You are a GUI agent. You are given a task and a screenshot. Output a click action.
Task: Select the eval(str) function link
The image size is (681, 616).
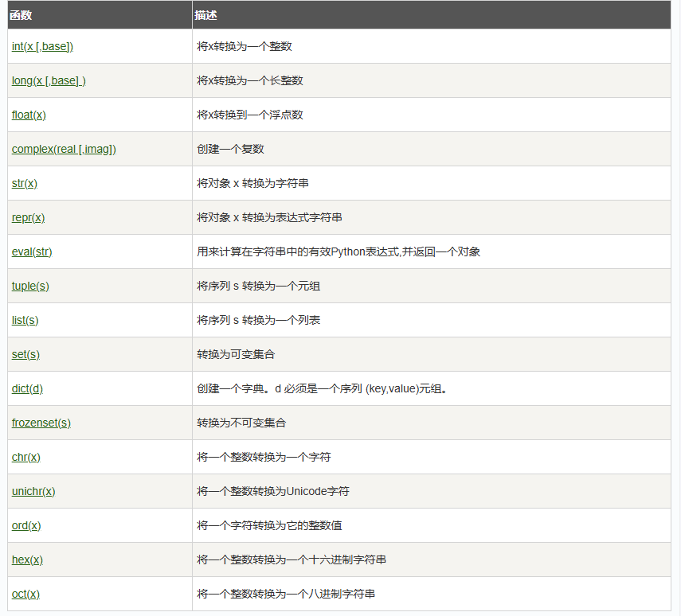pos(32,252)
